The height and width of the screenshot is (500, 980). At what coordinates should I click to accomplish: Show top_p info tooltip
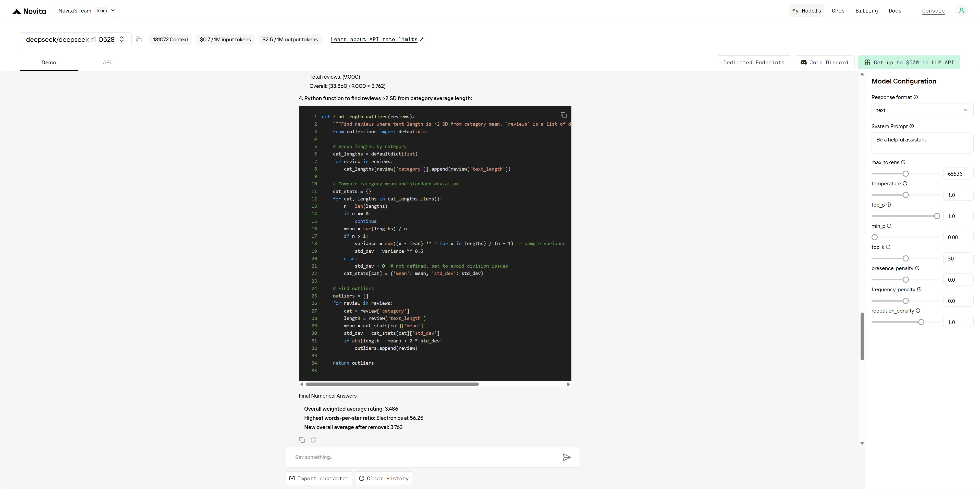(x=889, y=205)
